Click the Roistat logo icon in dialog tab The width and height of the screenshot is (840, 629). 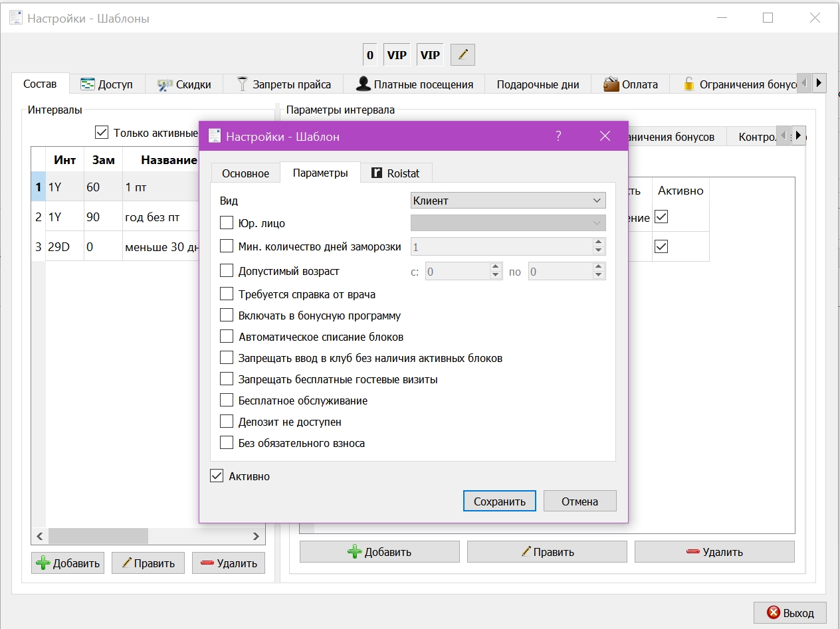377,173
